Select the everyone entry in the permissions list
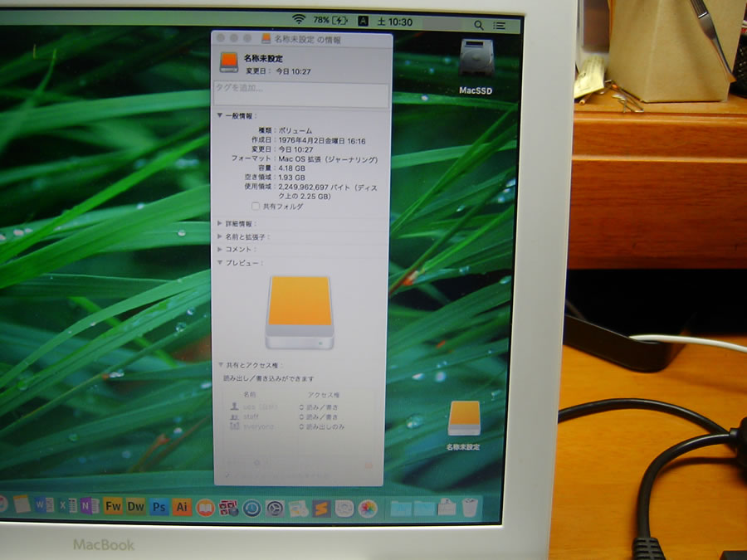 [x=259, y=426]
